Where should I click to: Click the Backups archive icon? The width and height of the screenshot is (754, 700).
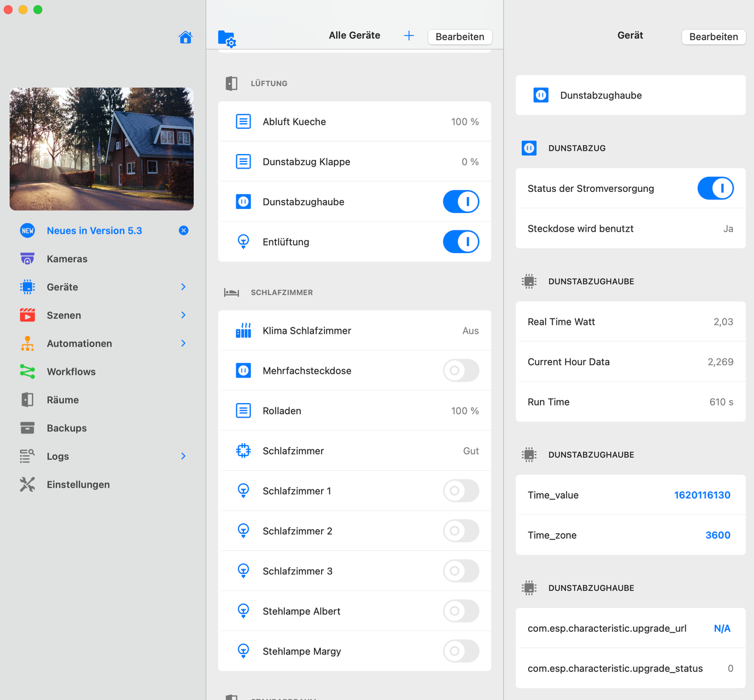[27, 428]
